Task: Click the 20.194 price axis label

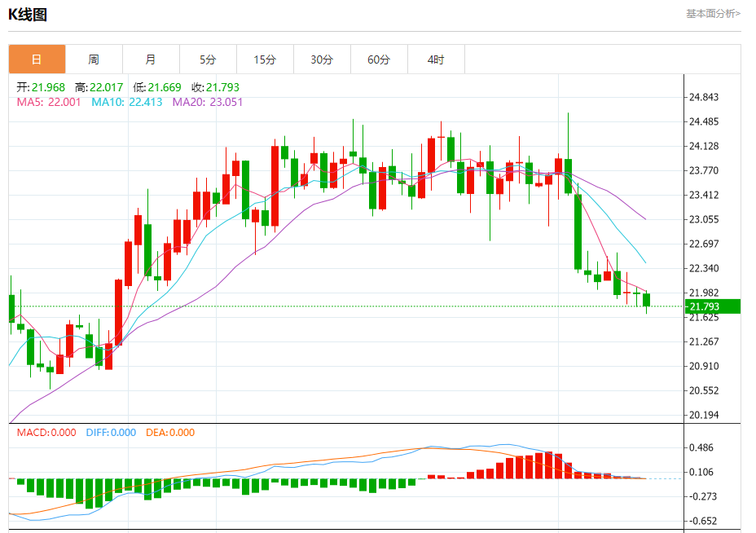Action: coord(703,416)
